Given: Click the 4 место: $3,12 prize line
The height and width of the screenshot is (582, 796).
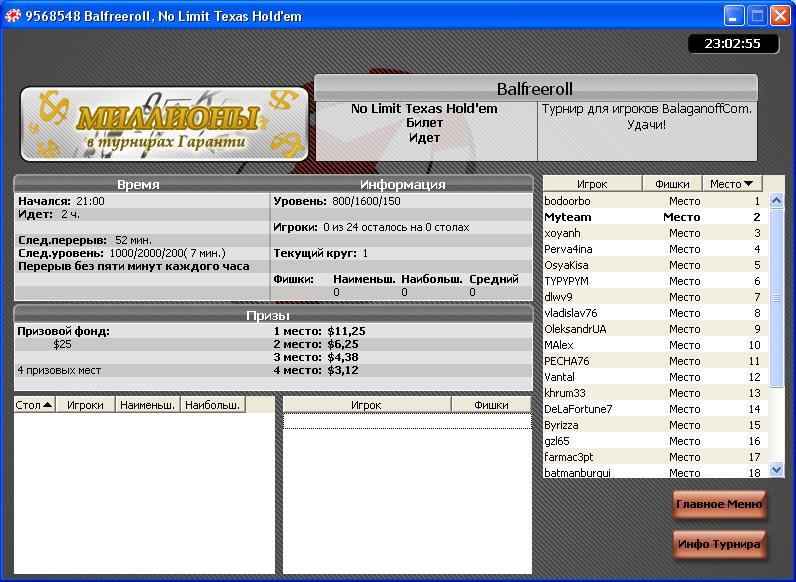Looking at the screenshot, I should click(316, 370).
